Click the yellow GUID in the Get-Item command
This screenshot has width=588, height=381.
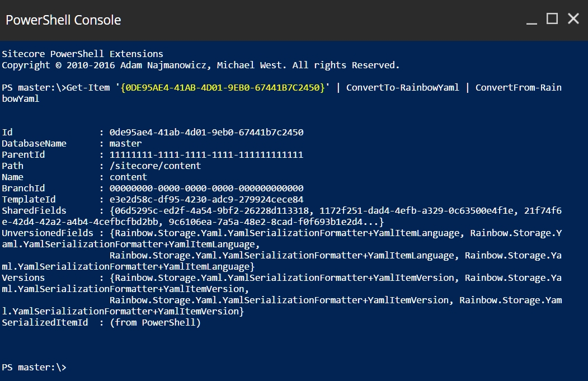point(223,88)
